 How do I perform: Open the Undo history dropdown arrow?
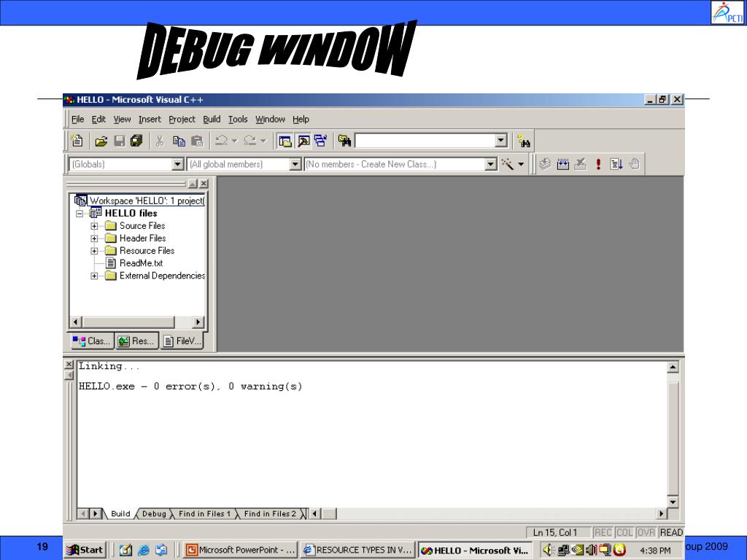234,141
